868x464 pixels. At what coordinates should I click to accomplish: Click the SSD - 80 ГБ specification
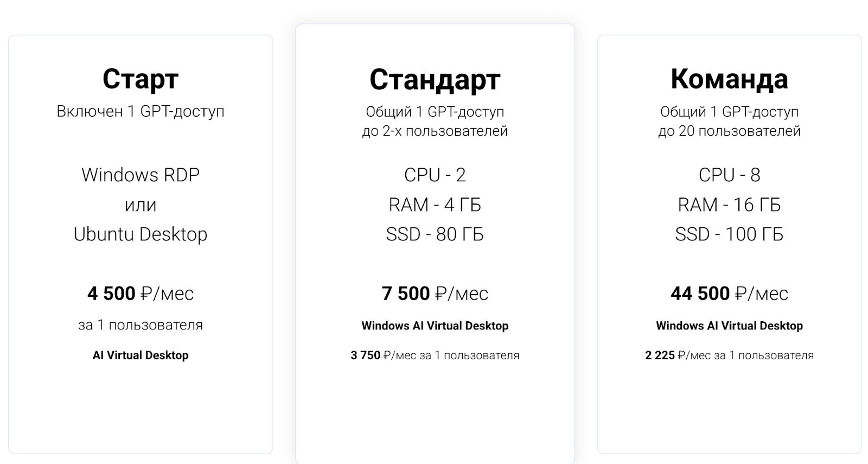435,234
